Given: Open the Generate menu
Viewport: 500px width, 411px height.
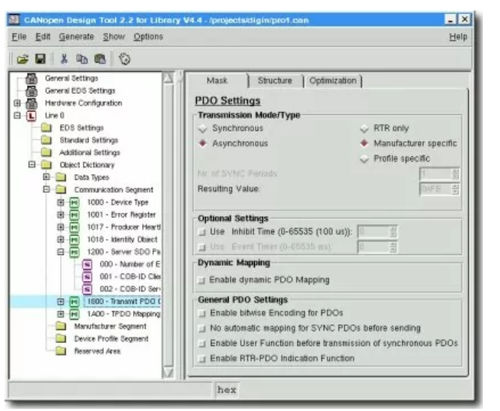Looking at the screenshot, I should tap(76, 36).
